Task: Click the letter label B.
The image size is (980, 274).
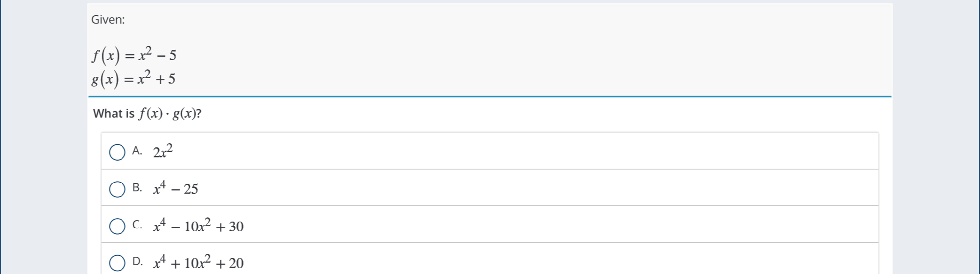Action: [137, 188]
